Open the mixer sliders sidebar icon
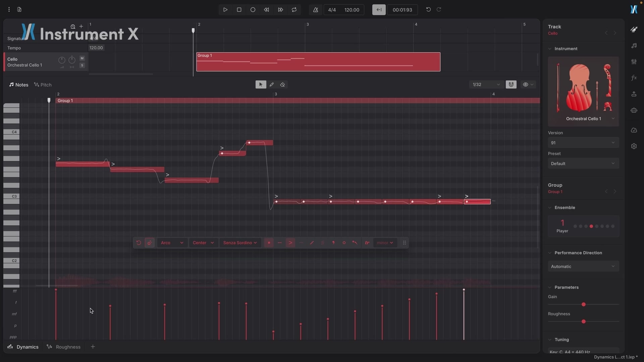The height and width of the screenshot is (362, 644). tap(634, 62)
